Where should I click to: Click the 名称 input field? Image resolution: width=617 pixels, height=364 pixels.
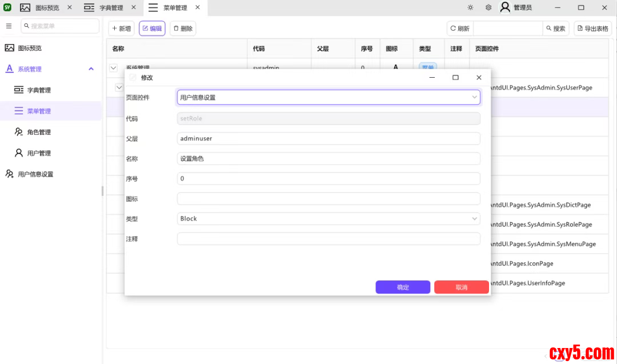pyautogui.click(x=328, y=159)
